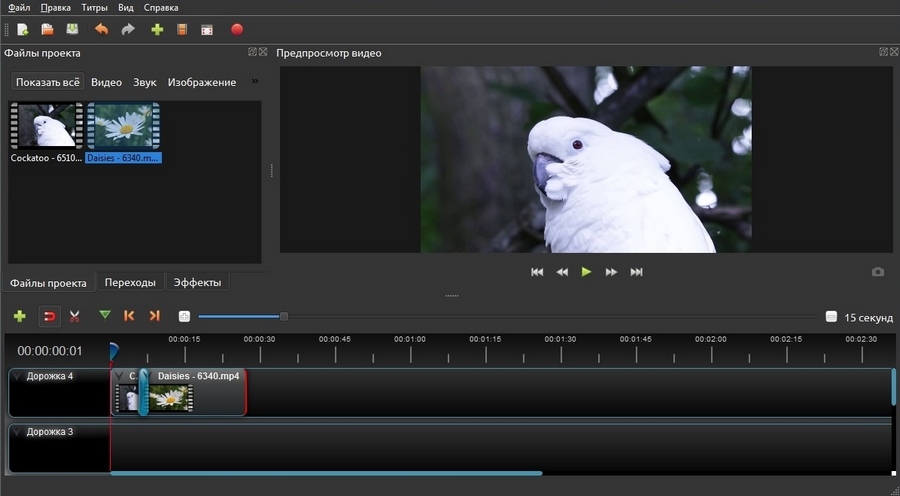Filter project files by Видео
This screenshot has height=496, width=900.
coord(106,82)
